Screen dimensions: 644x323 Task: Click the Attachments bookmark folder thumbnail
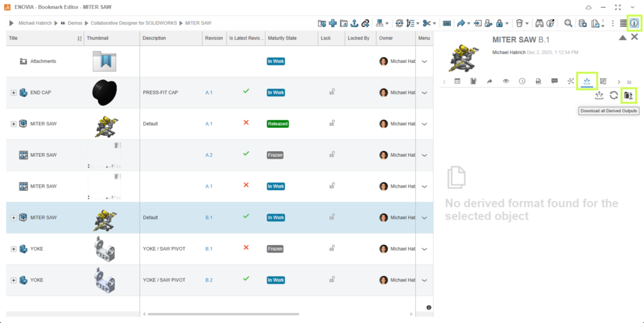click(x=105, y=61)
